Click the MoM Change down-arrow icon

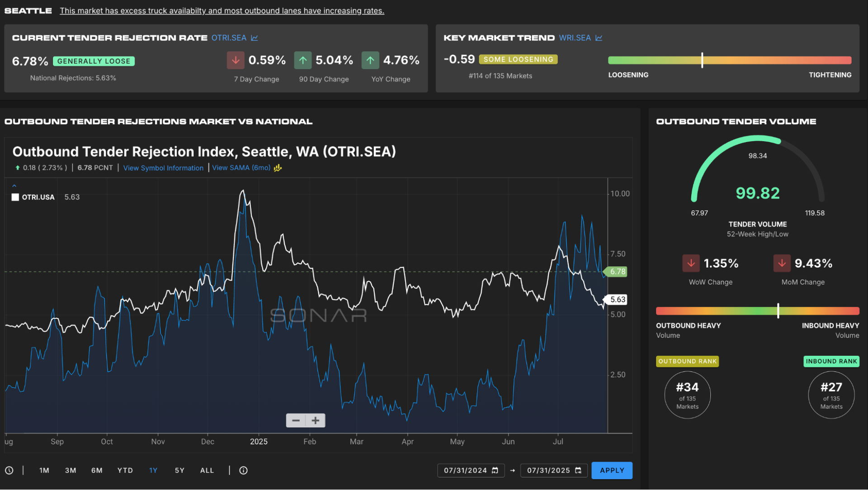click(782, 263)
